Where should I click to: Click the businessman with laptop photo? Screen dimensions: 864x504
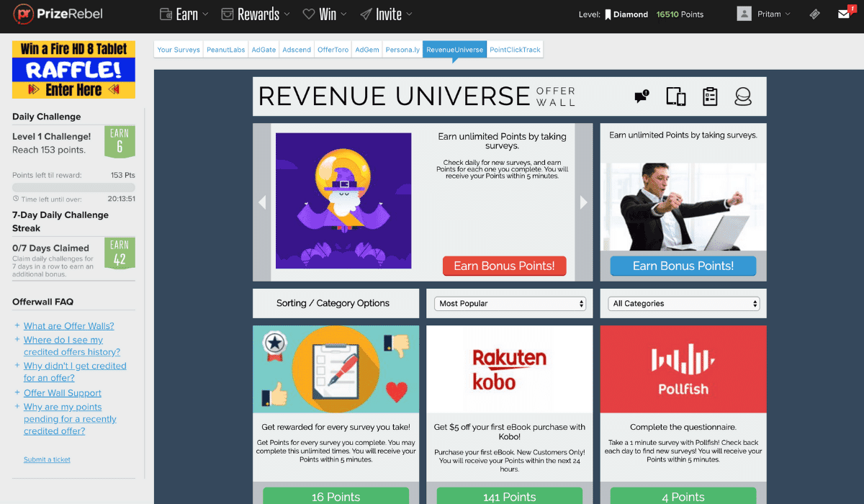(x=683, y=207)
